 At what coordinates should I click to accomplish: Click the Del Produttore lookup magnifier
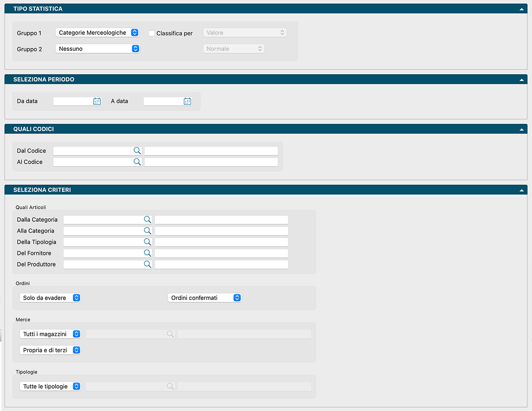pyautogui.click(x=147, y=264)
